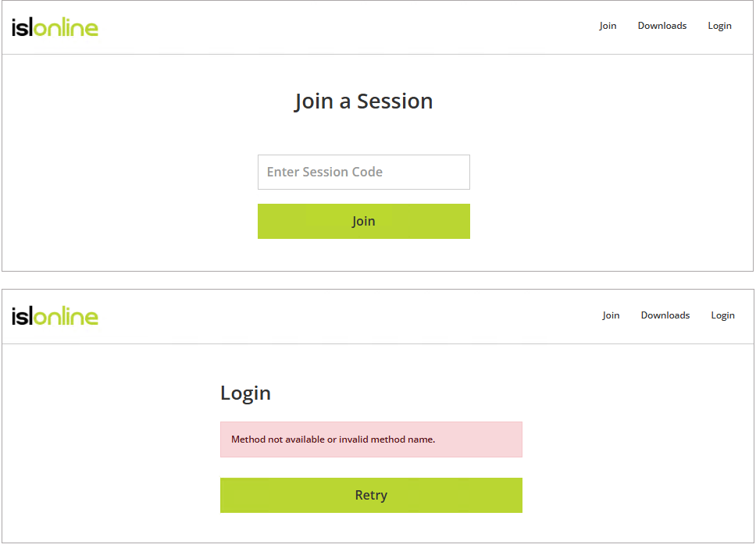Click the 'Enter Session Code' placeholder text
The height and width of the screenshot is (548, 756).
(324, 172)
